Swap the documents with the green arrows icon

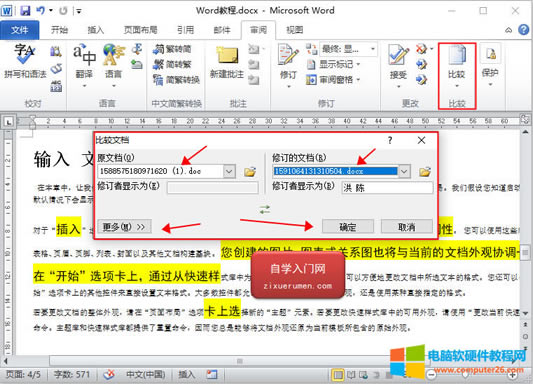[x=265, y=209]
